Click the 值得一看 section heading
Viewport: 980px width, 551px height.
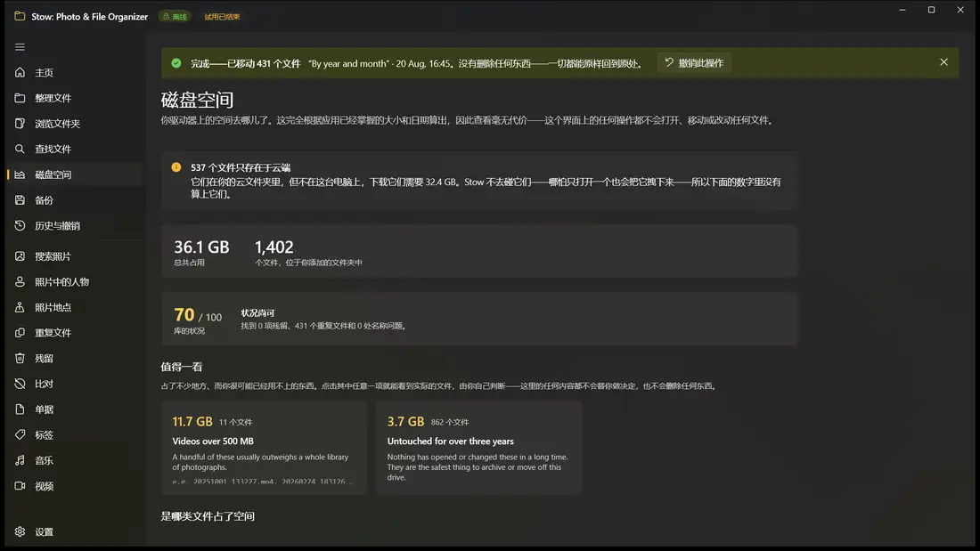tap(182, 367)
